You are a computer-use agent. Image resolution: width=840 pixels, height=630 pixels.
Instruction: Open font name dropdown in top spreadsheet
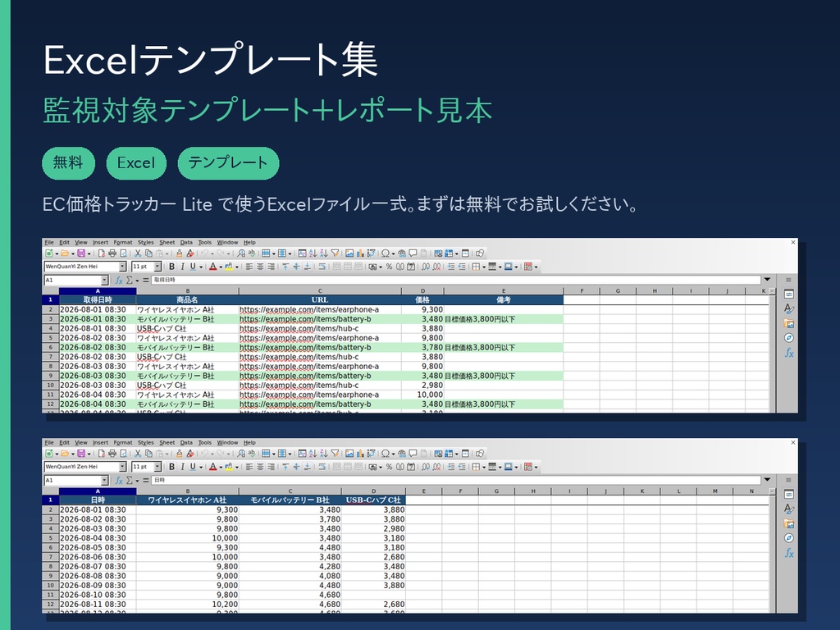point(122,267)
